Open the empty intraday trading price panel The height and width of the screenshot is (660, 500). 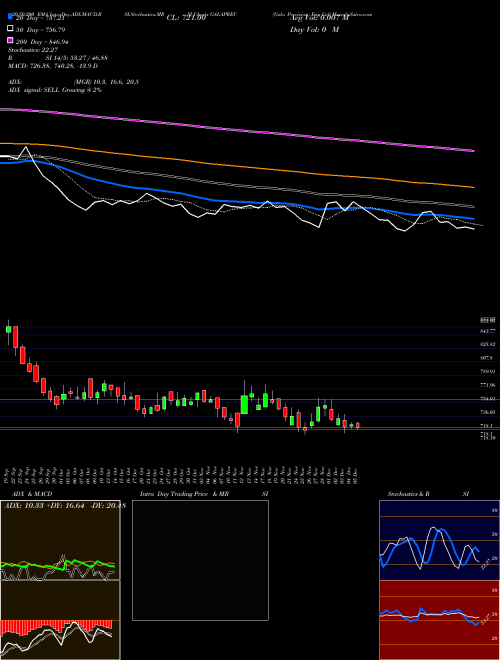pos(200,560)
